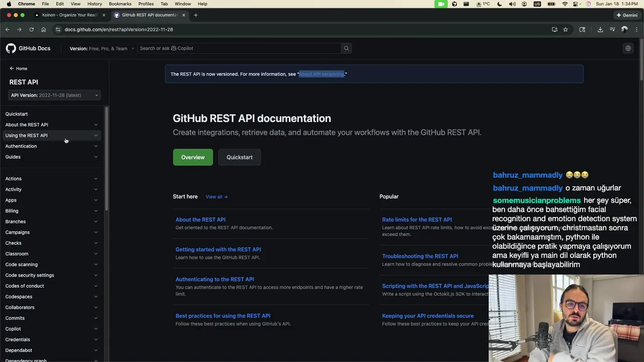The image size is (644, 362).
Task: Expand About the REST API section
Action: (x=51, y=125)
